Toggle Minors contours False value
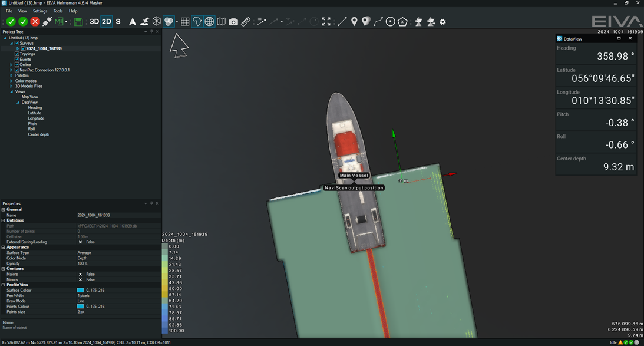 tap(80, 279)
